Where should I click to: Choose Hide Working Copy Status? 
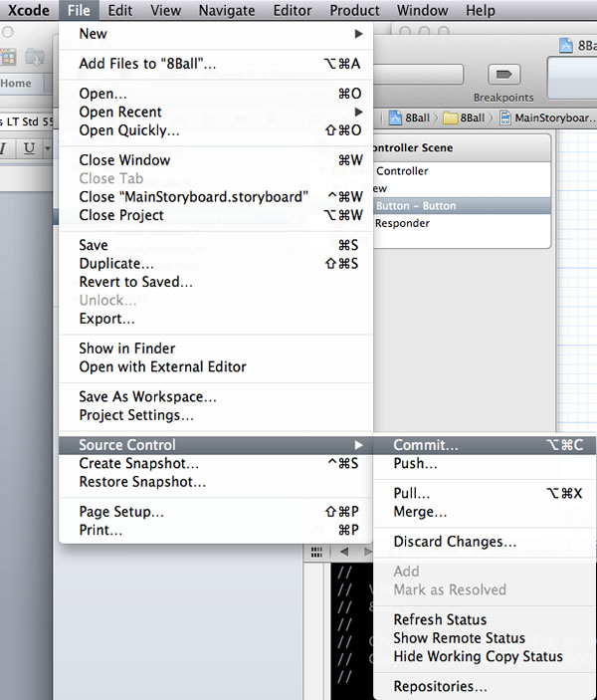pyautogui.click(x=485, y=656)
